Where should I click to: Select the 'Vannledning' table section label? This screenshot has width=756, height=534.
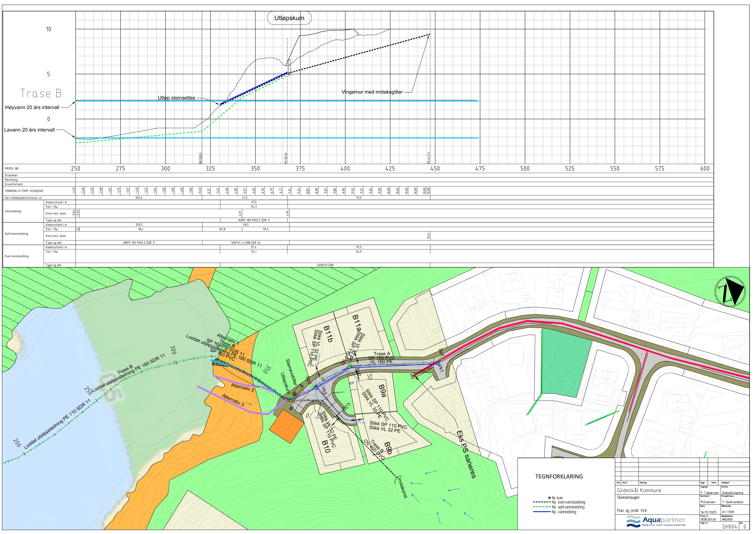(13, 211)
